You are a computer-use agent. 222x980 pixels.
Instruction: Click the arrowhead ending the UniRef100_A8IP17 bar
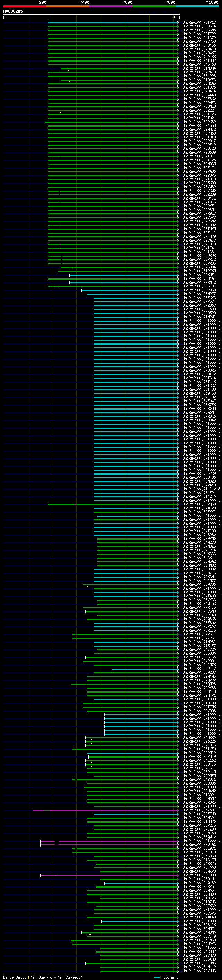click(178, 23)
